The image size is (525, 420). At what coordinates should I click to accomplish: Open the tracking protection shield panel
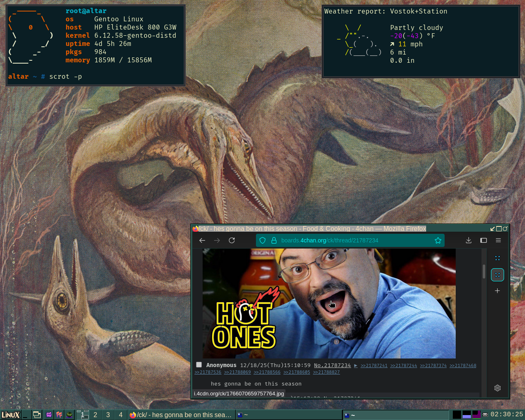pos(263,240)
